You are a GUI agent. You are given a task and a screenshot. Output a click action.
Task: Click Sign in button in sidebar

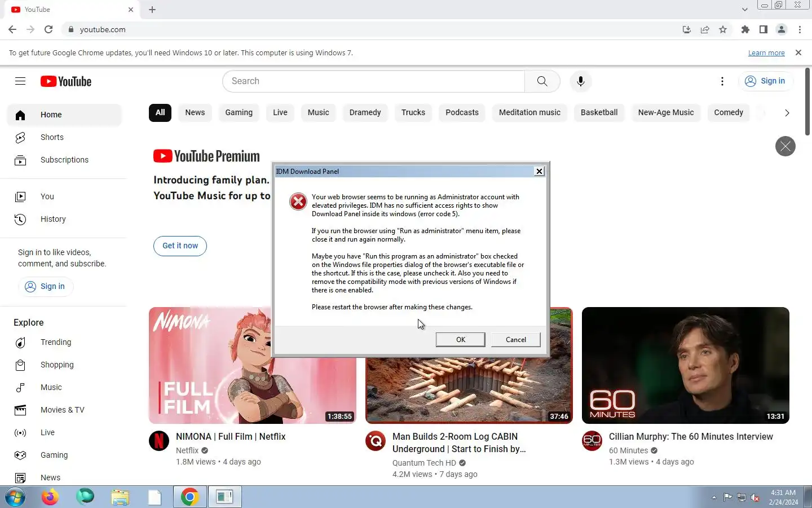pyautogui.click(x=46, y=286)
